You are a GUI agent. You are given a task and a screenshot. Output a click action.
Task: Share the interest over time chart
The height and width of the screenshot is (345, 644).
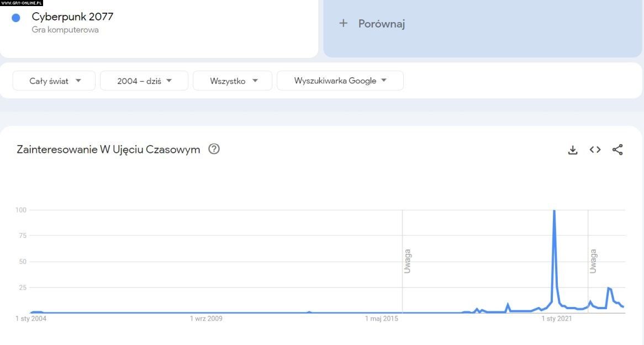617,150
